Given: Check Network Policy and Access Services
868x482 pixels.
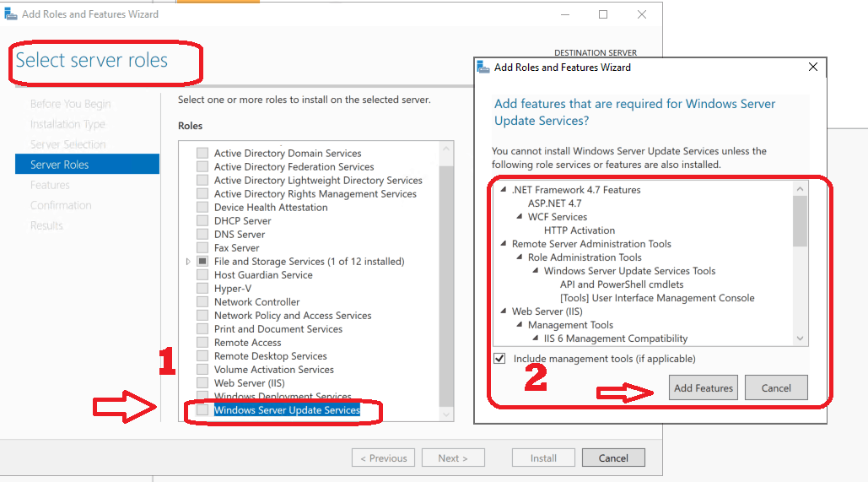Looking at the screenshot, I should coord(202,315).
